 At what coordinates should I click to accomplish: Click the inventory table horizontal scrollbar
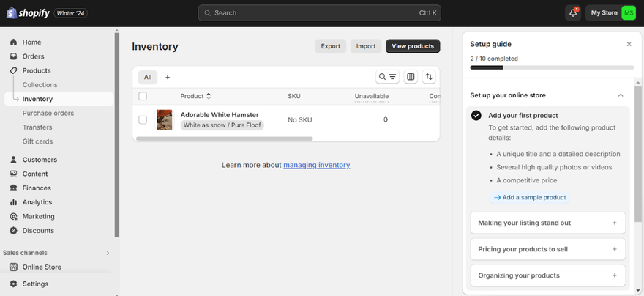point(224,138)
